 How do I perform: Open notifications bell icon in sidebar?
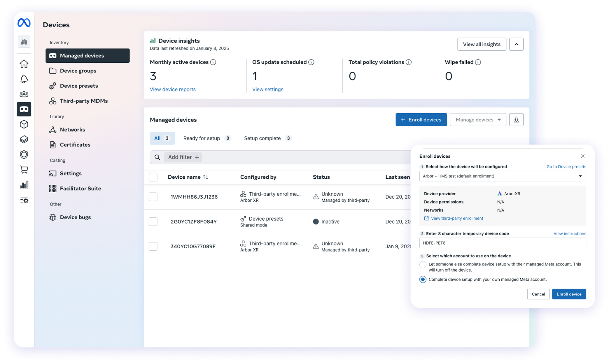[x=24, y=79]
